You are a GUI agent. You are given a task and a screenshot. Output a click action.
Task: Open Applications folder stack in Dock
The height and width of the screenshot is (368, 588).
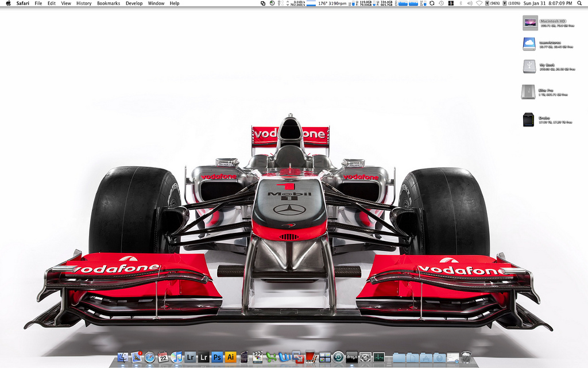(x=426, y=358)
